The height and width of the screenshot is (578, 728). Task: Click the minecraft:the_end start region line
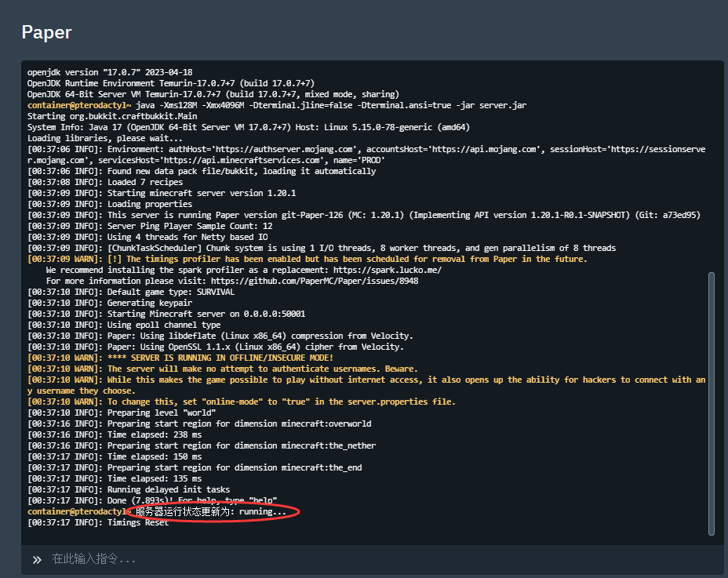click(x=195, y=467)
